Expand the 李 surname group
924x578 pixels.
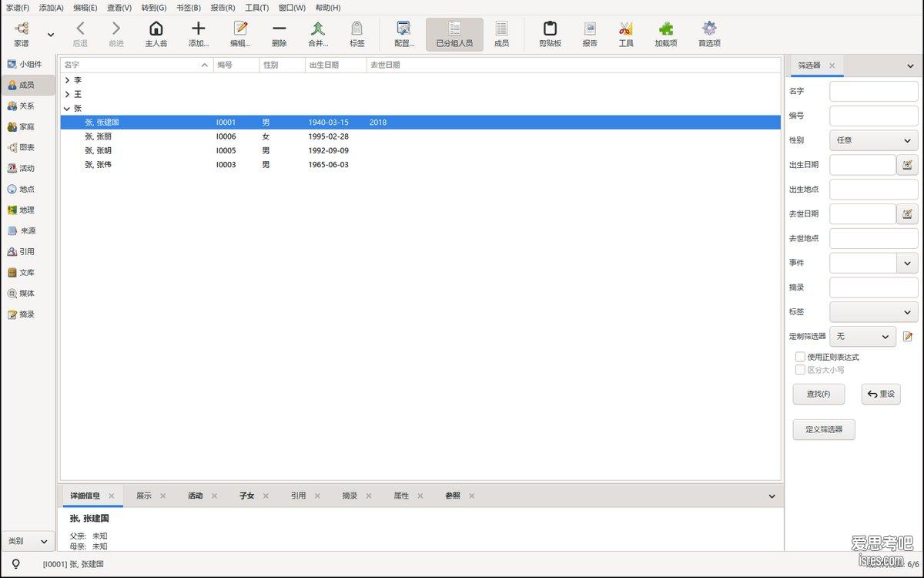(68, 80)
